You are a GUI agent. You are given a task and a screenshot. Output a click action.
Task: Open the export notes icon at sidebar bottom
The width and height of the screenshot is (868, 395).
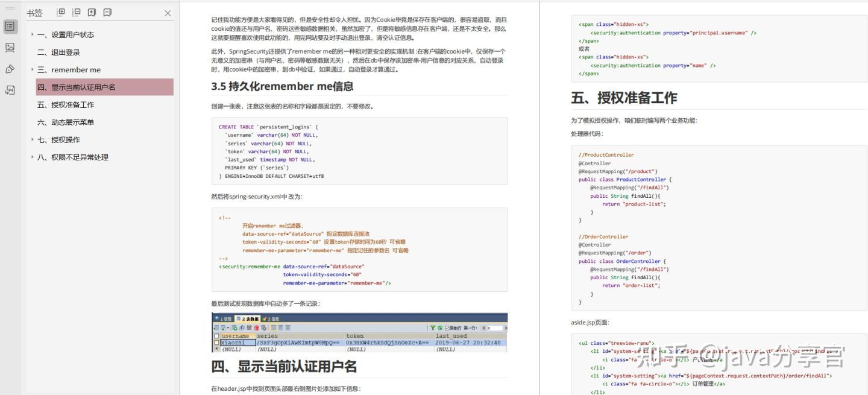[x=10, y=88]
